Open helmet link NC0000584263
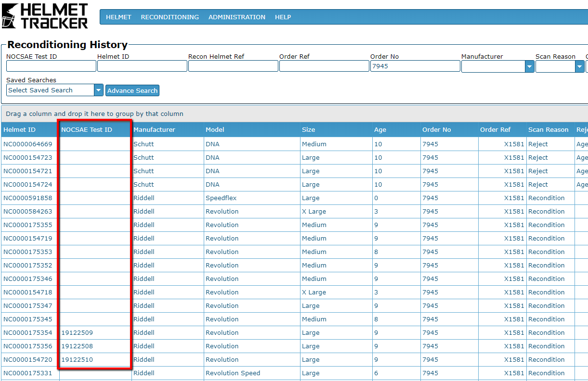 coord(28,211)
